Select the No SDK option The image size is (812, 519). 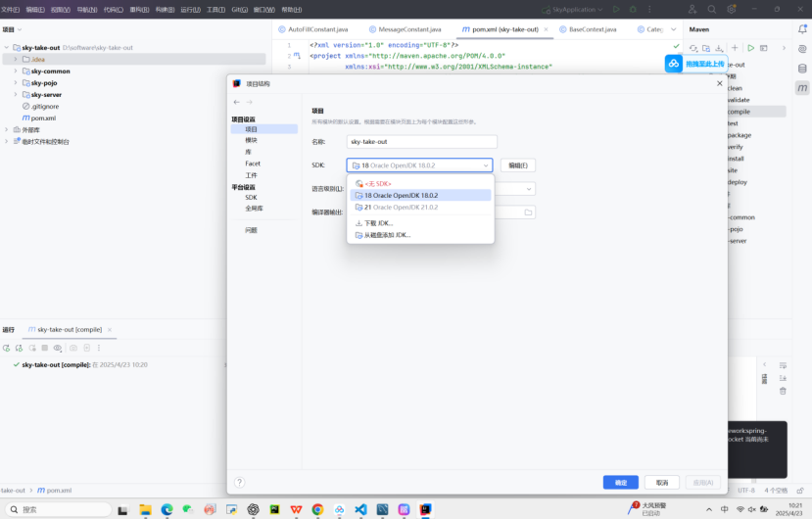pos(420,184)
